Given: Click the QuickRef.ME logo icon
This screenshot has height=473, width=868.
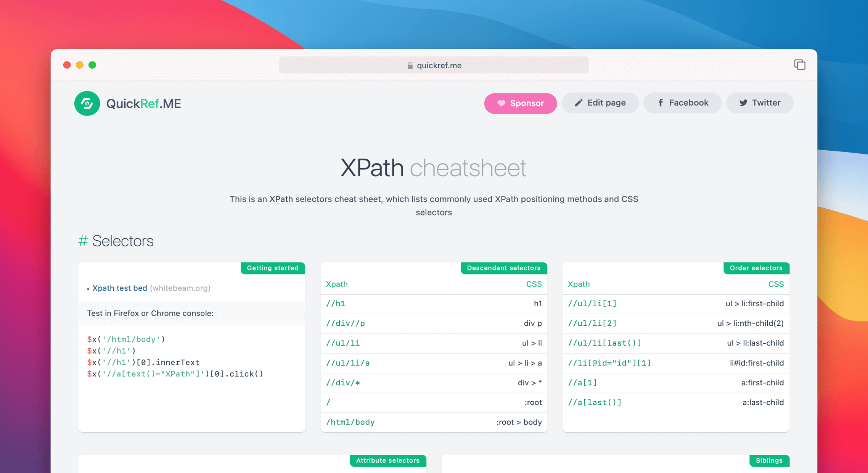Looking at the screenshot, I should click(x=87, y=103).
